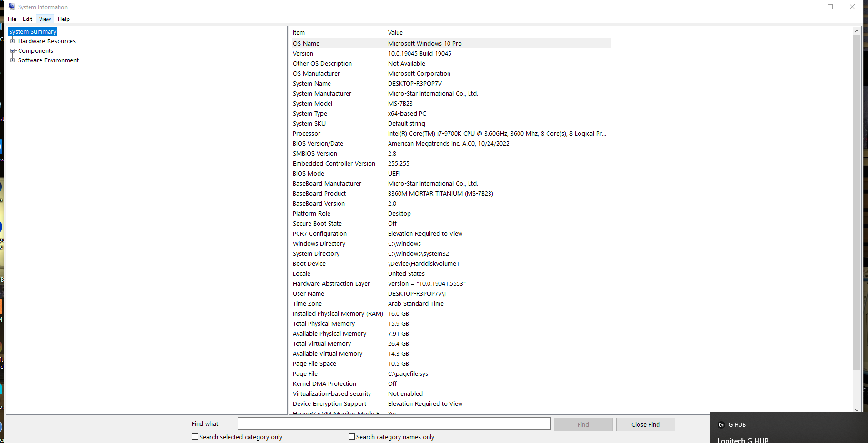Select Hardware Resources label in tree
This screenshot has width=868, height=443.
point(47,41)
